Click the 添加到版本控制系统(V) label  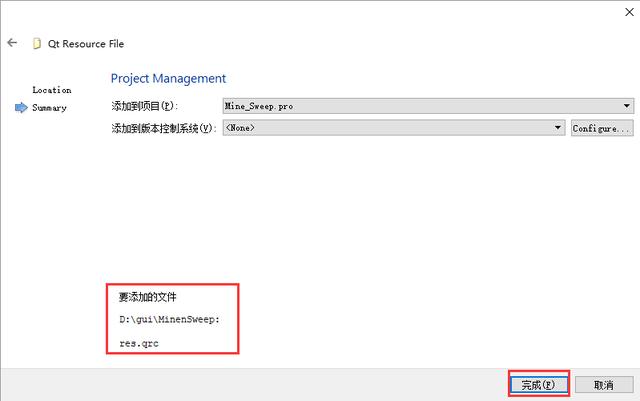(164, 128)
